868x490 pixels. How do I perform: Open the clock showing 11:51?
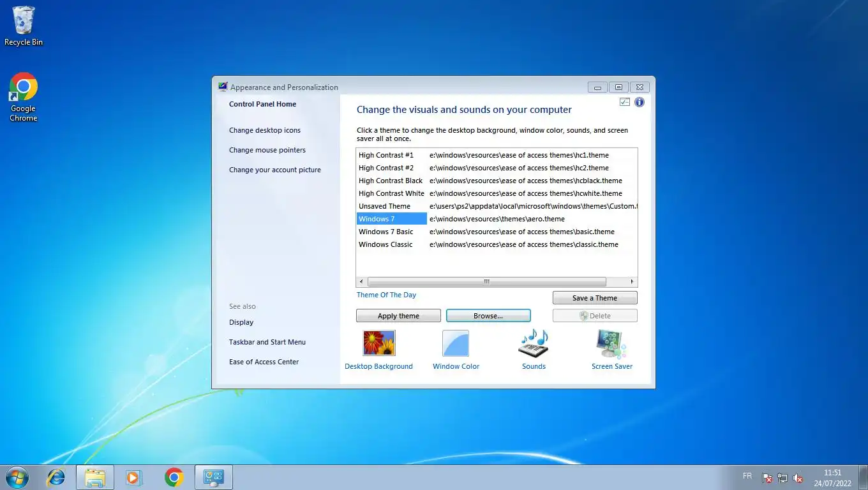(833, 478)
